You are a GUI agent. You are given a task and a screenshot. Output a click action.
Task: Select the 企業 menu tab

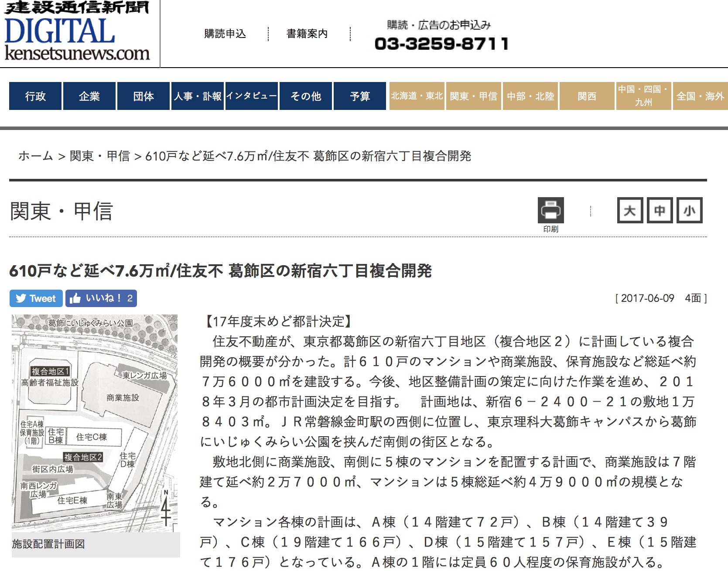point(89,96)
